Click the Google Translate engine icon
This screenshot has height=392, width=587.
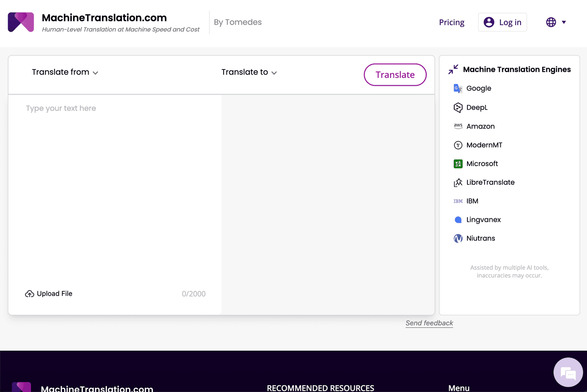pos(458,89)
